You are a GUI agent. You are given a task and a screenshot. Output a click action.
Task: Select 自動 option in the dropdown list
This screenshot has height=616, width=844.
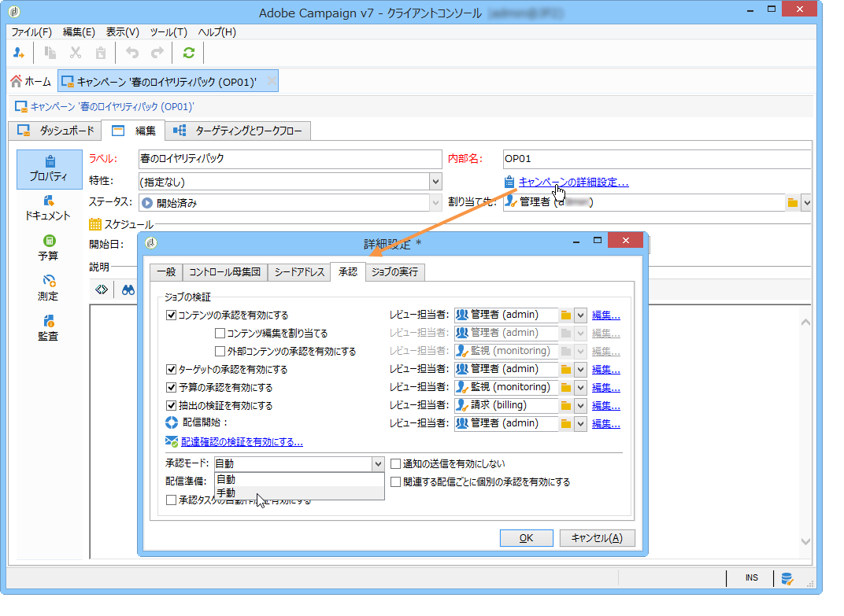point(299,479)
